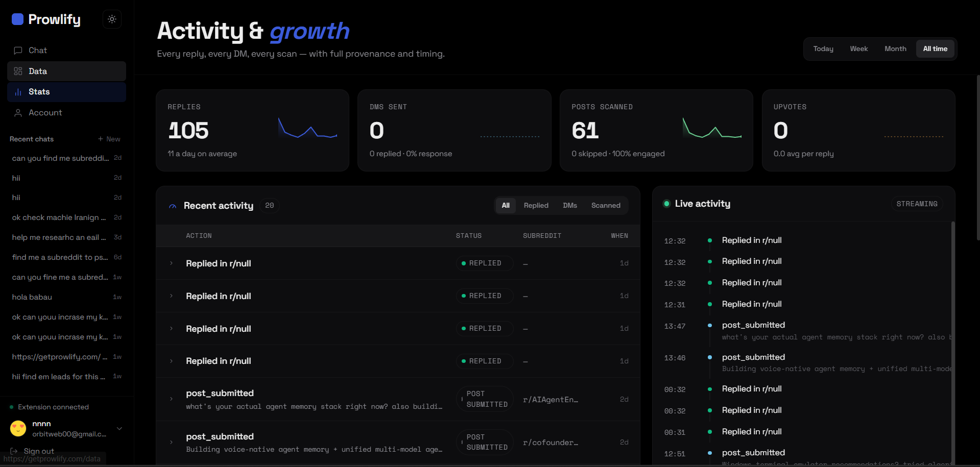
Task: Open chat 'ok check machie lranign ...'
Action: tap(66, 217)
